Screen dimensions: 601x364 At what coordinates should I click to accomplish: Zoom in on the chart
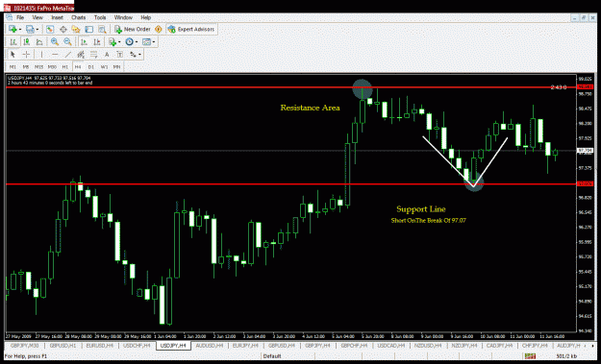point(55,41)
